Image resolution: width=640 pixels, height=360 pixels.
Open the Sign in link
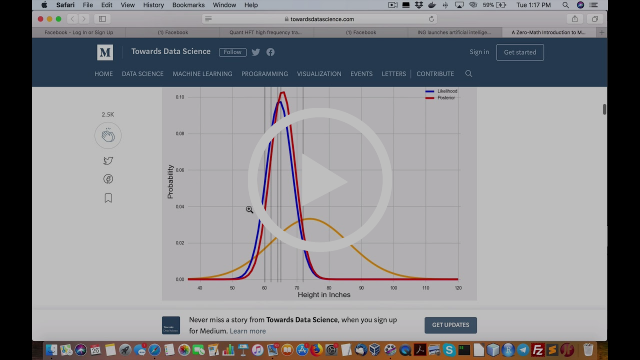pyautogui.click(x=479, y=52)
